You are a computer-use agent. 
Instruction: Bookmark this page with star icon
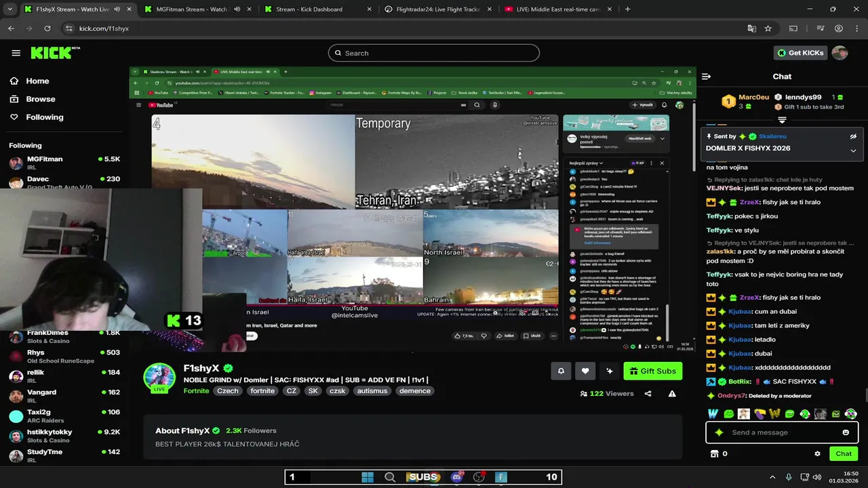(x=768, y=28)
